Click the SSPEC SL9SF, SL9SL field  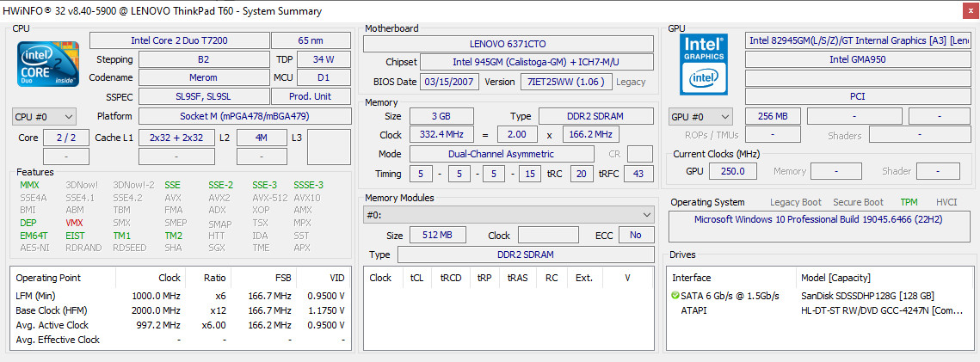(203, 97)
